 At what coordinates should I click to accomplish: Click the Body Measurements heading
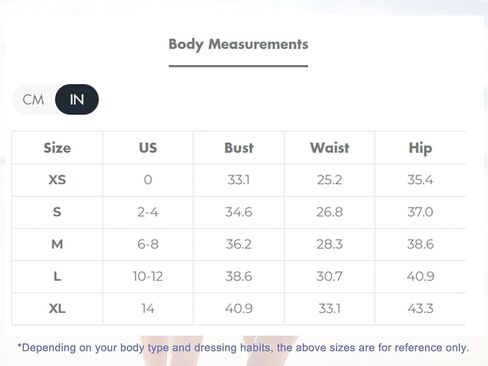(x=238, y=44)
